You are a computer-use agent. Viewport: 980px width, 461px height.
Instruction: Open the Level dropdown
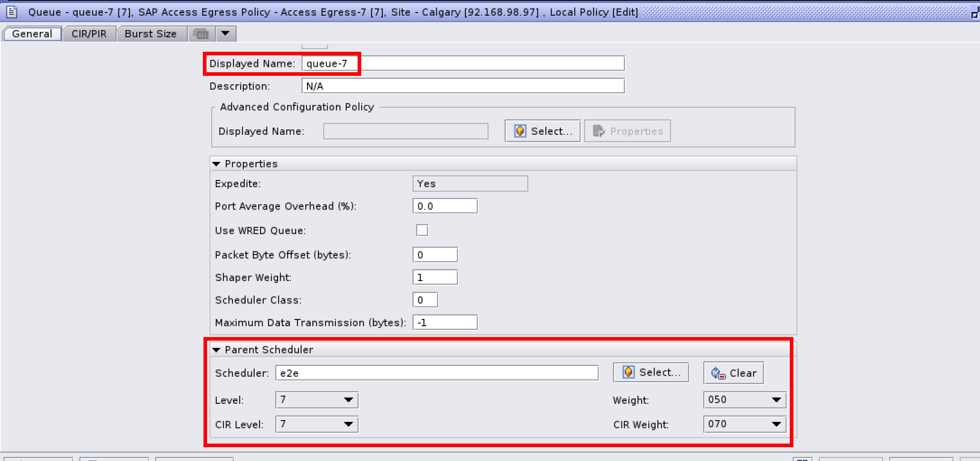pyautogui.click(x=348, y=400)
